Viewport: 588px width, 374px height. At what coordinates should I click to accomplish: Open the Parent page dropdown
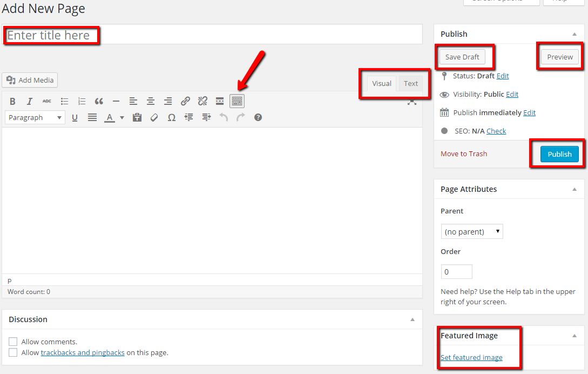tap(472, 232)
